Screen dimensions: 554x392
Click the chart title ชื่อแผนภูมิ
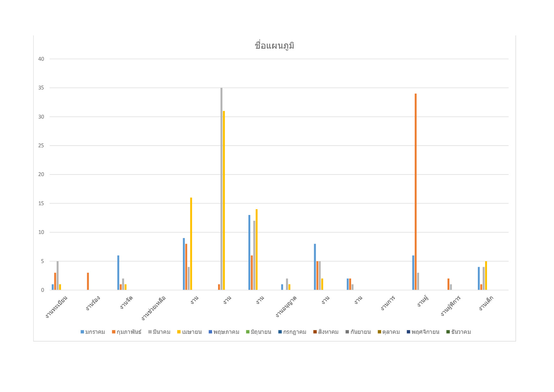click(274, 46)
